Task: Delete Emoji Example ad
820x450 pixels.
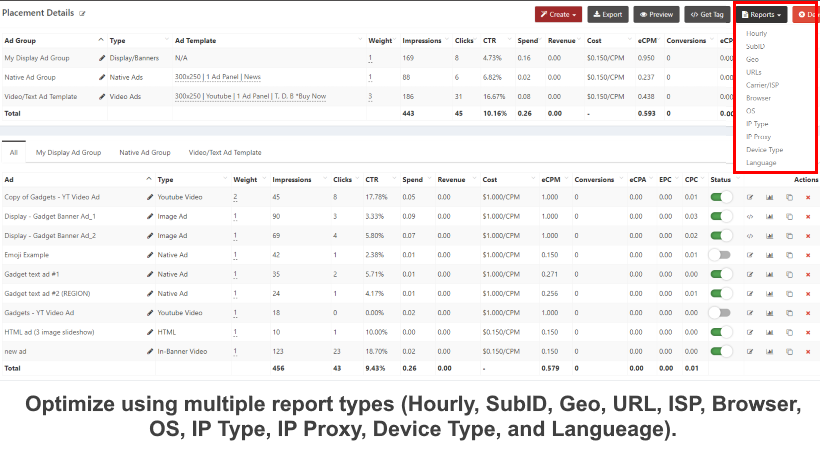Action: (x=808, y=255)
